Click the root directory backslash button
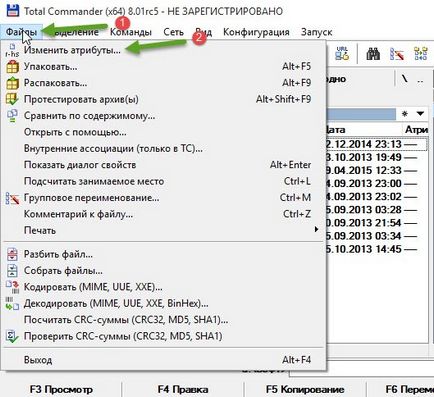The width and height of the screenshot is (434, 397). point(405,79)
